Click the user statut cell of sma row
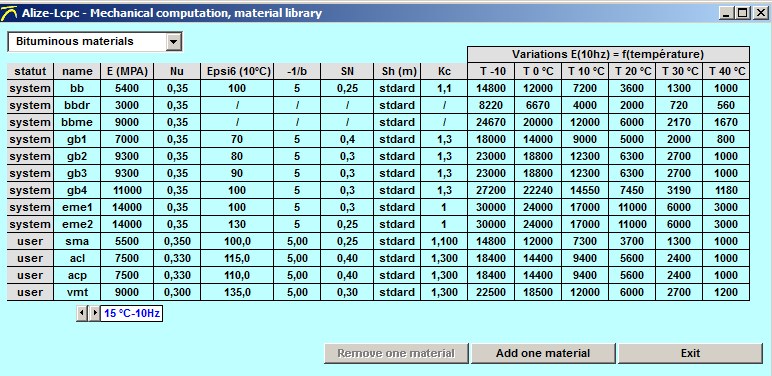 click(30, 241)
